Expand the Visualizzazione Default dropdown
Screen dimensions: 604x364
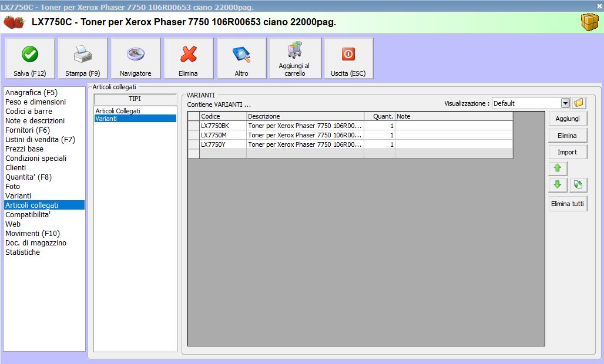point(565,103)
